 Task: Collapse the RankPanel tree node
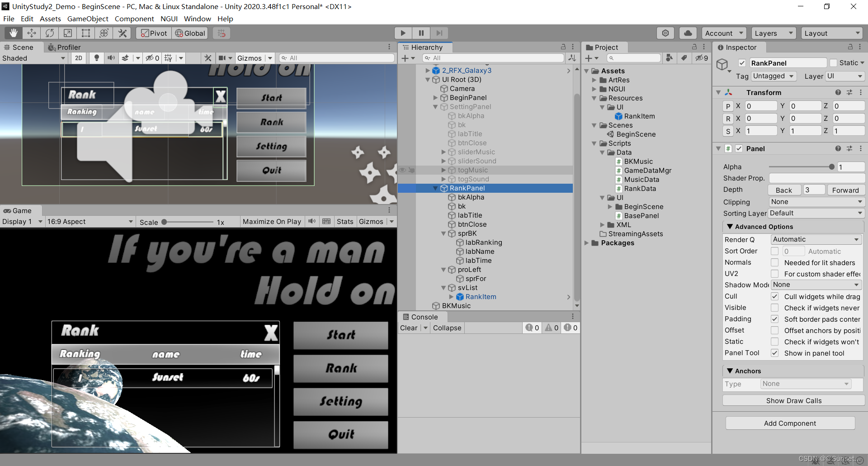point(435,188)
